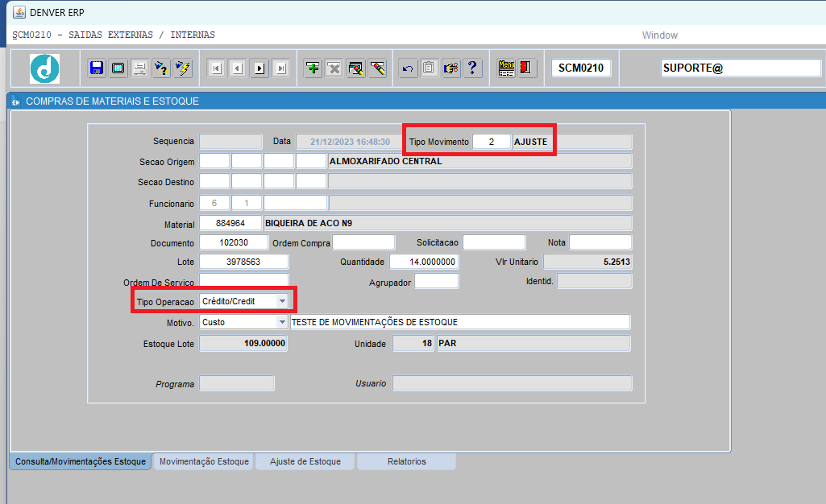The image size is (826, 504).
Task: Click Unidade description PAR
Action: pyautogui.click(x=533, y=343)
